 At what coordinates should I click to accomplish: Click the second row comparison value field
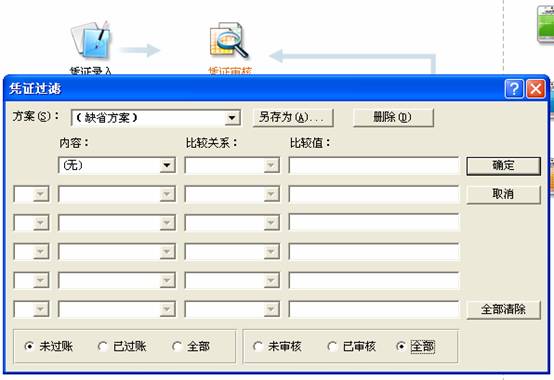[x=374, y=194]
